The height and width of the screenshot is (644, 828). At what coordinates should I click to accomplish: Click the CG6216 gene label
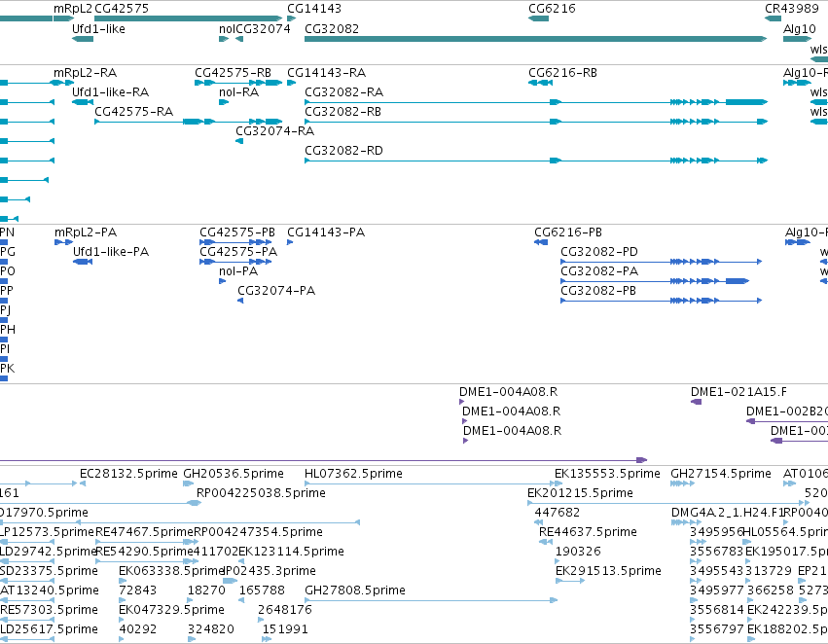(552, 9)
